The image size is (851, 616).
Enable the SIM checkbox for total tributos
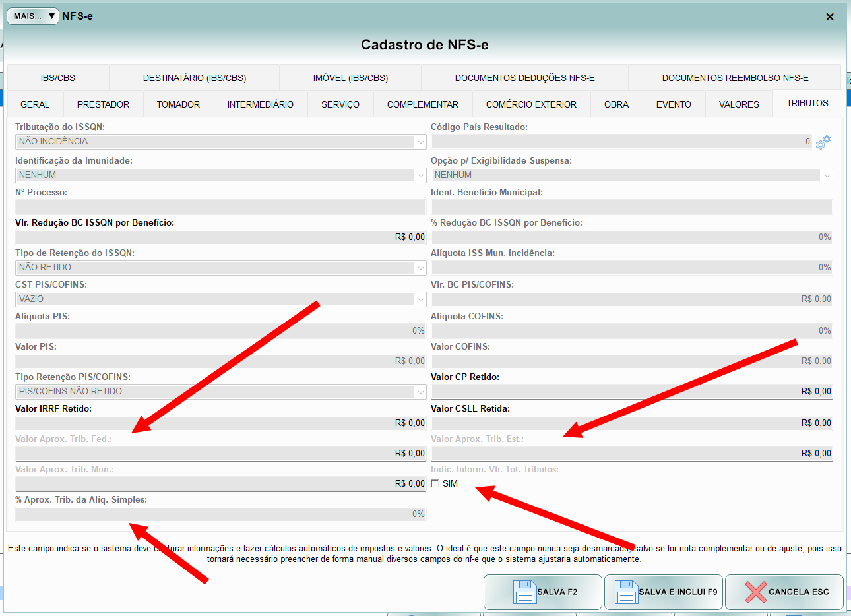coord(435,483)
